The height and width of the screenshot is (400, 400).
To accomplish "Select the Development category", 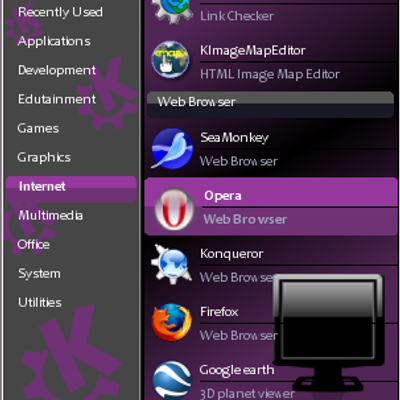I will 57,70.
